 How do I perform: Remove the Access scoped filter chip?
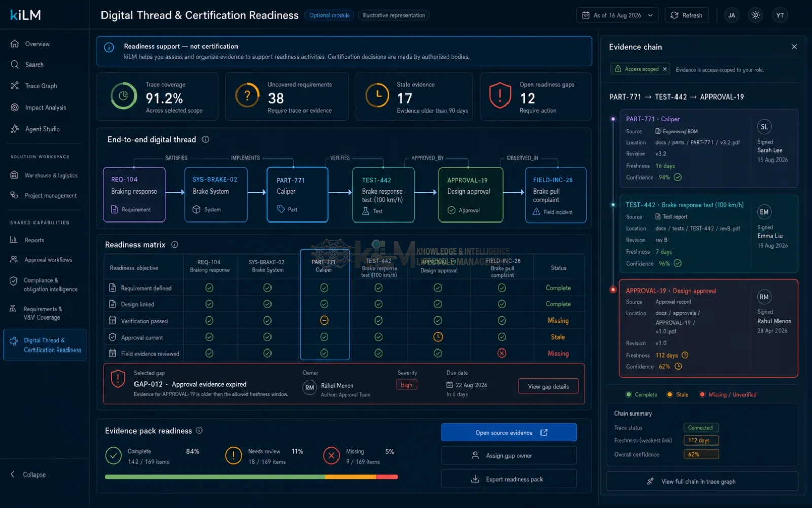coord(665,69)
